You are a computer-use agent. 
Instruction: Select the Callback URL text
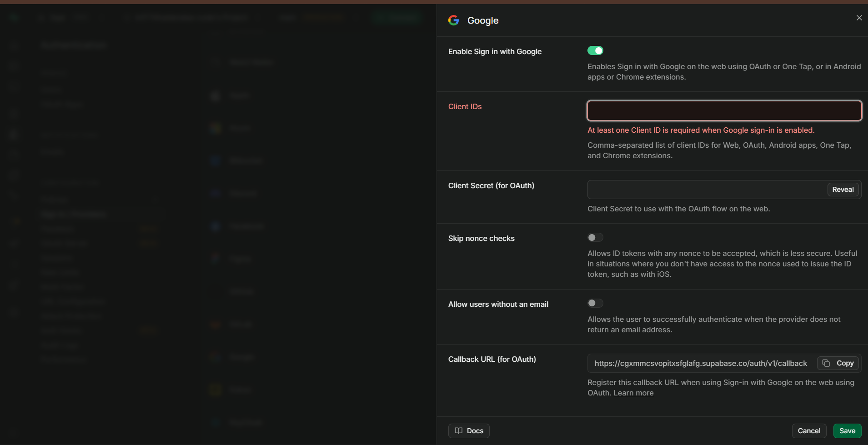[701, 363]
